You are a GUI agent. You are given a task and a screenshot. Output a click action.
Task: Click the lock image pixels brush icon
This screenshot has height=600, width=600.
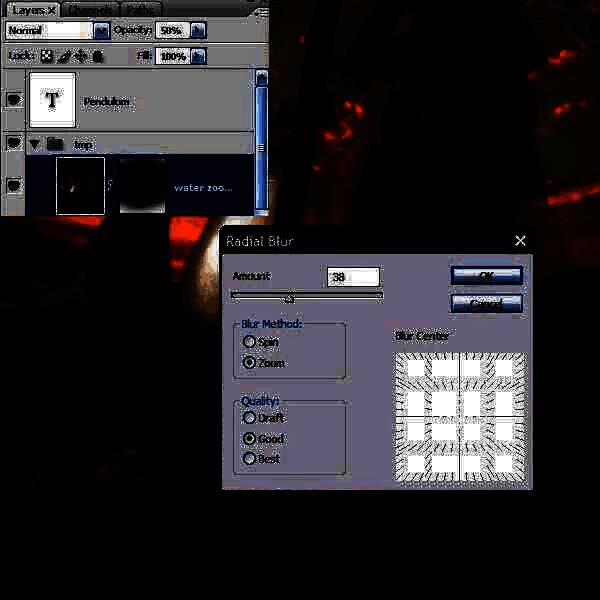(x=64, y=56)
